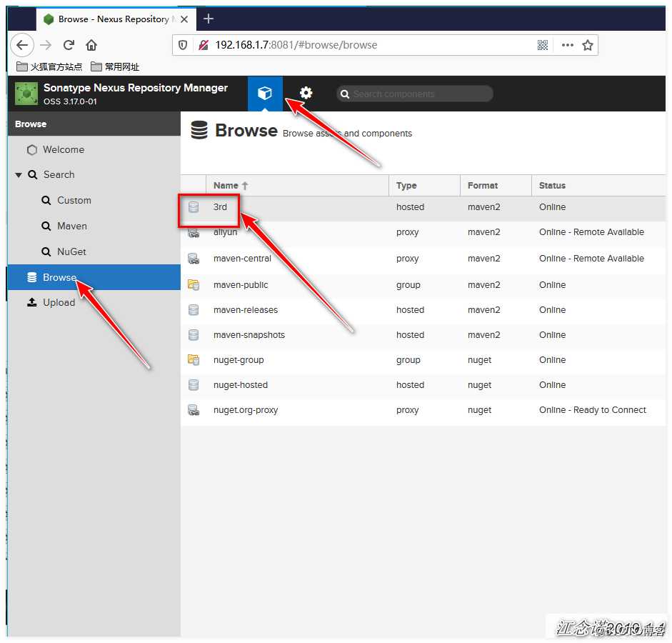The image size is (672, 643).
Task: Go to the browser home icon
Action: (x=91, y=44)
